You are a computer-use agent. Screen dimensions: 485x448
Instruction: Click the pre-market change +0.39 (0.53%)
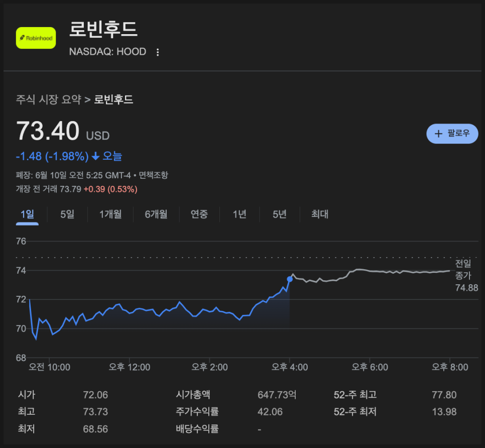[x=110, y=189]
